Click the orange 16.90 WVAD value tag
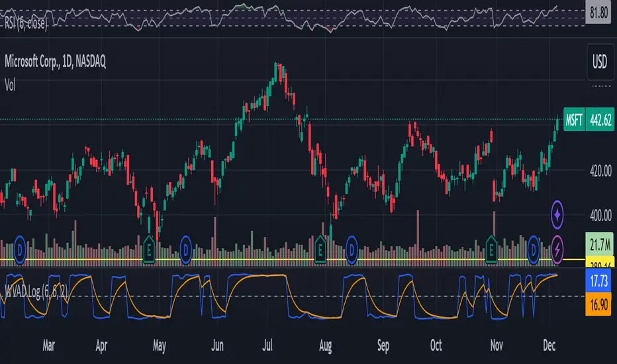 coord(598,304)
